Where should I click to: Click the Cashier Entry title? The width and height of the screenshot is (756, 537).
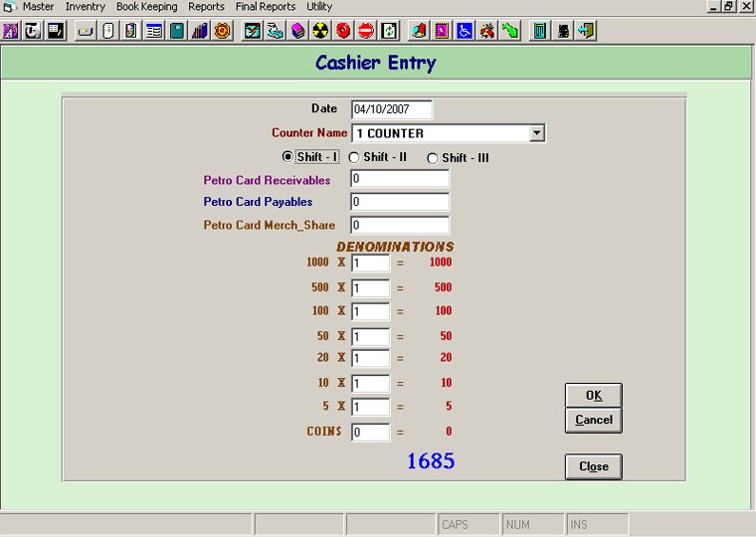376,64
